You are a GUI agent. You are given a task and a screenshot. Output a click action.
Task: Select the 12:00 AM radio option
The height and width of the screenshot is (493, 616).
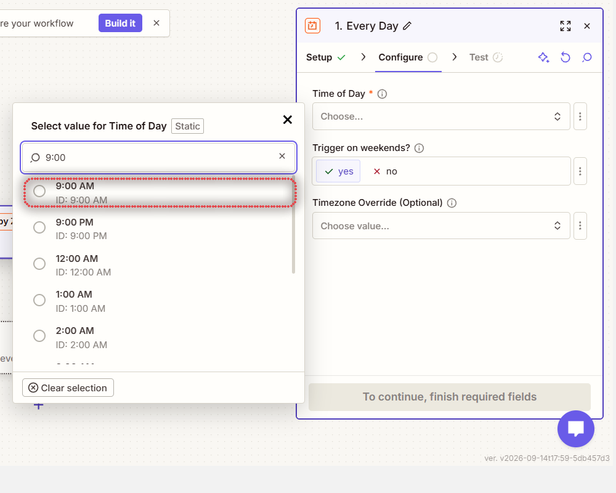(x=39, y=264)
